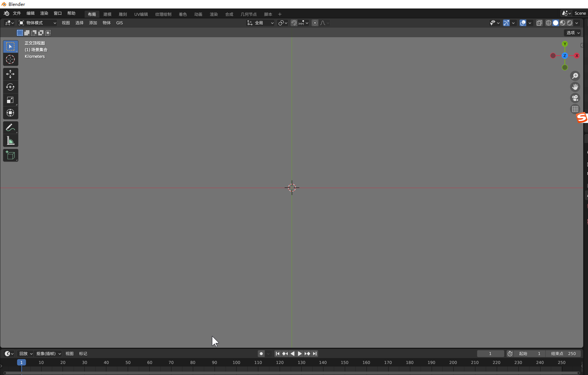Select the Select Box tool
The width and height of the screenshot is (588, 375).
click(10, 46)
